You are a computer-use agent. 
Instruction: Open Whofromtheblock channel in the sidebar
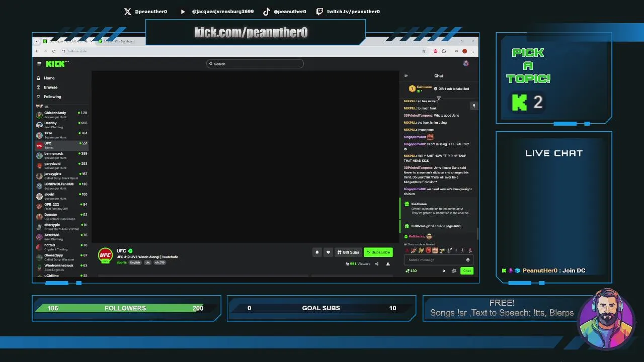pyautogui.click(x=62, y=267)
